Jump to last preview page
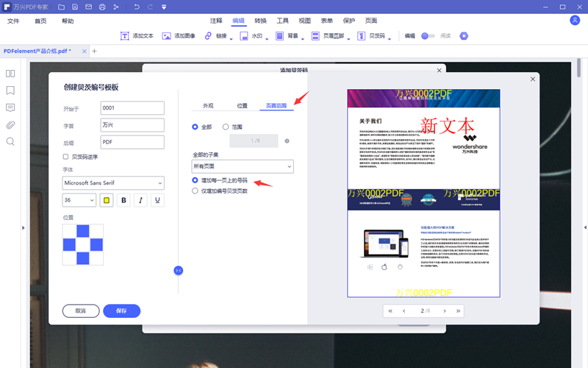Image resolution: width=588 pixels, height=368 pixels. click(x=459, y=311)
